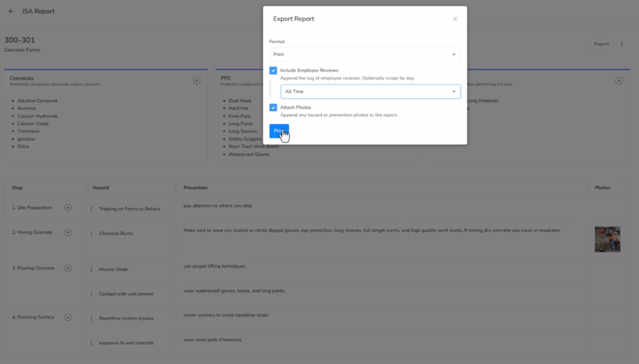Click Dust Mask in the PPE list

tap(240, 100)
